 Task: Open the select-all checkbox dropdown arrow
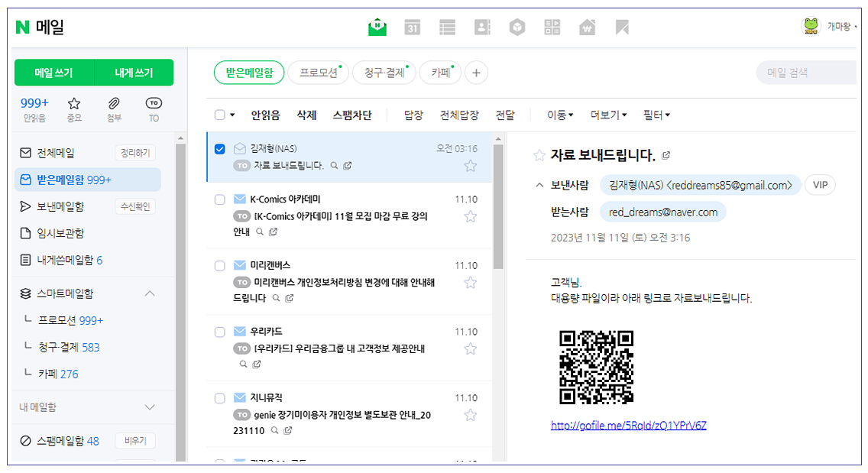(x=232, y=115)
